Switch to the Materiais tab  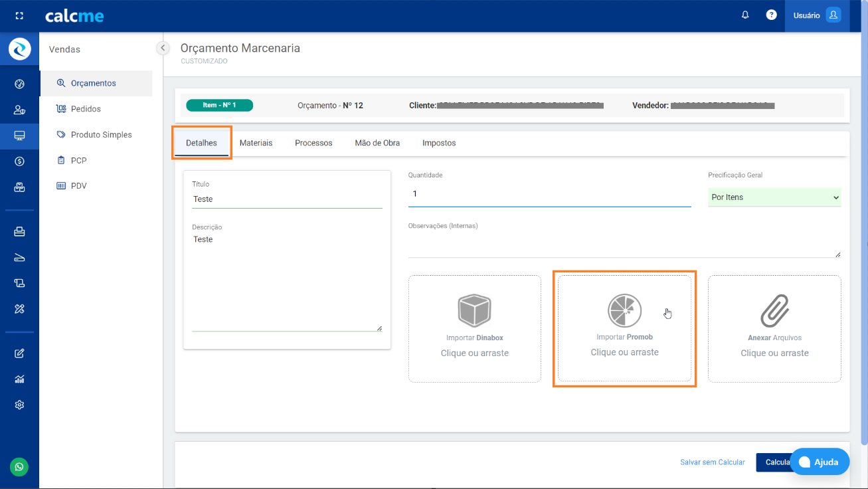(256, 143)
